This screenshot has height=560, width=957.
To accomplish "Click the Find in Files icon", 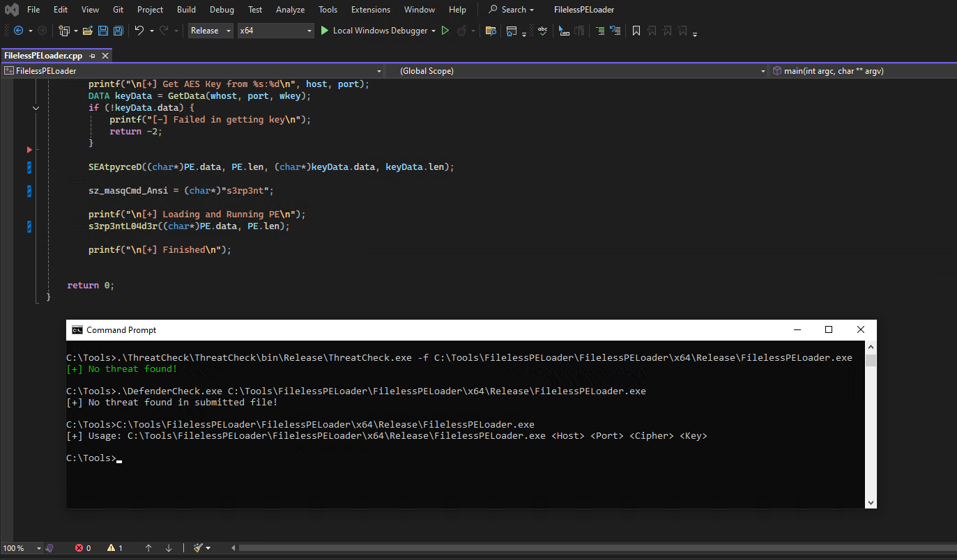I will click(x=491, y=31).
